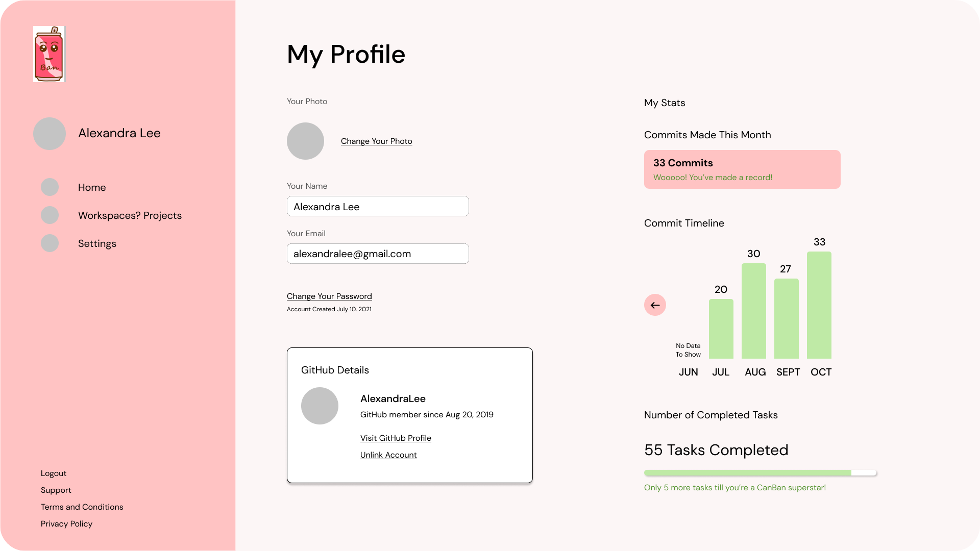Viewport: 980px width, 551px height.
Task: Open the Home menu item
Action: 92,187
